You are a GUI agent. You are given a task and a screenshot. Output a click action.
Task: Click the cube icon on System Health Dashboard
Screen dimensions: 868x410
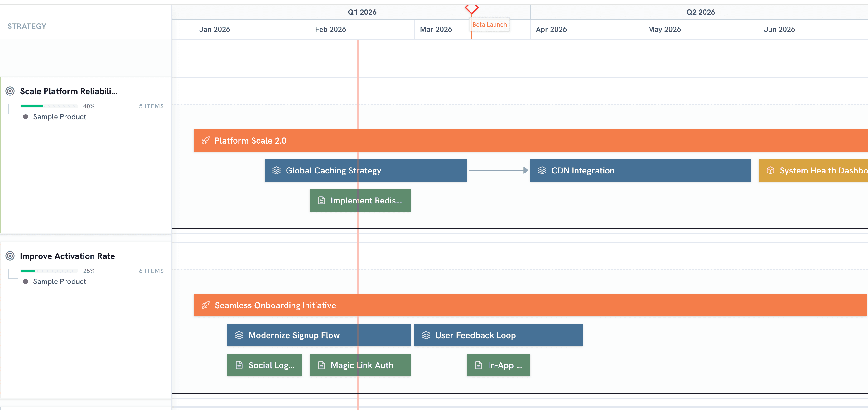pyautogui.click(x=771, y=170)
